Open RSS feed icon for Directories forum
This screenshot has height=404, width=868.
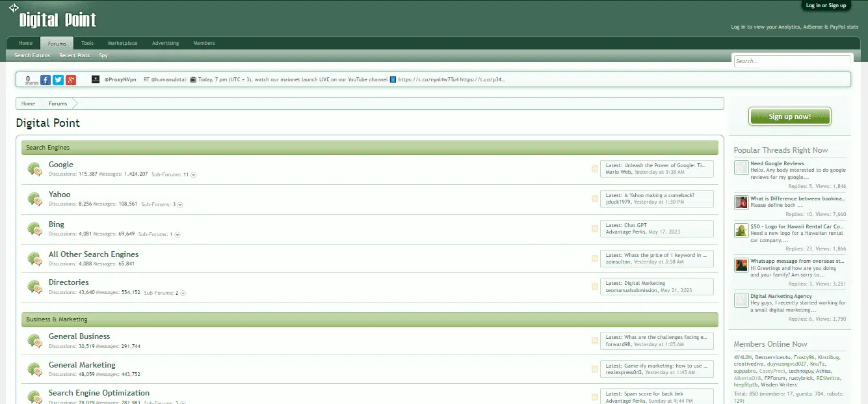(594, 287)
